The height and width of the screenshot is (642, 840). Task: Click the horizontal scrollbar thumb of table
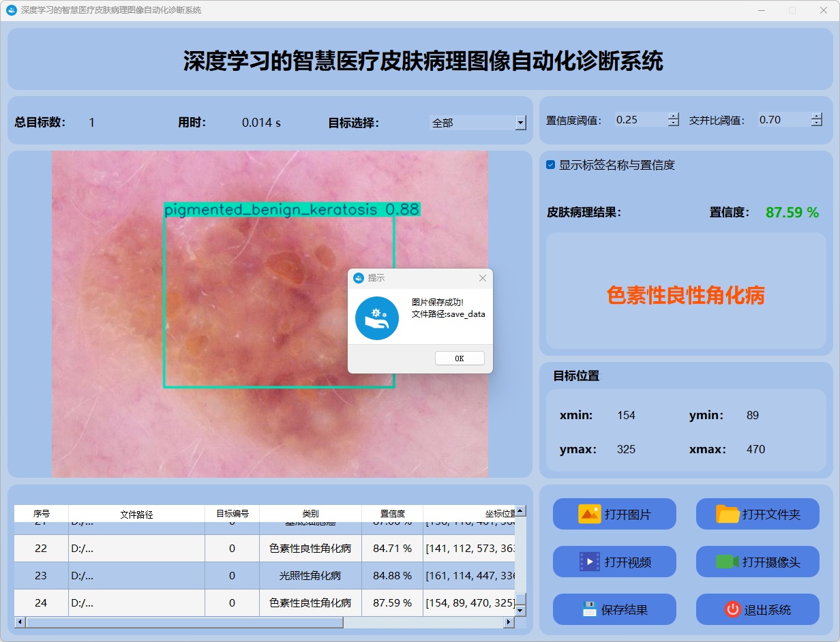tap(185, 622)
